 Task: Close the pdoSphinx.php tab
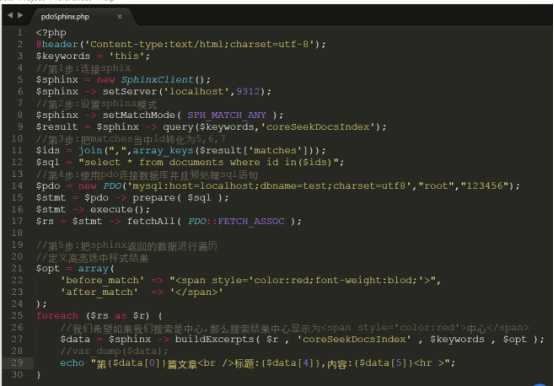click(120, 17)
